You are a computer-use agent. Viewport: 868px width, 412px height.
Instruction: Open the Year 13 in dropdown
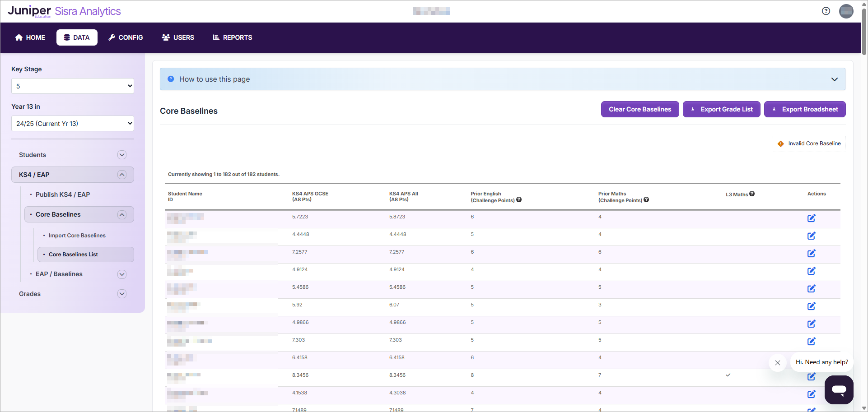point(73,124)
